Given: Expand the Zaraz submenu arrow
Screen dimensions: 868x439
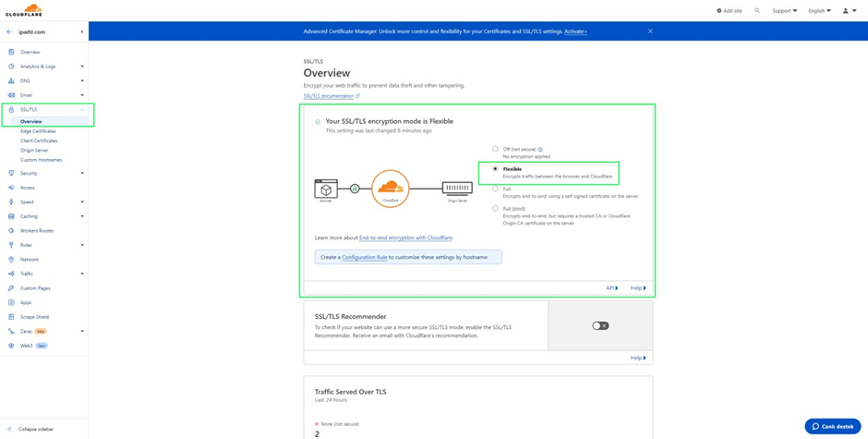Looking at the screenshot, I should [82, 332].
